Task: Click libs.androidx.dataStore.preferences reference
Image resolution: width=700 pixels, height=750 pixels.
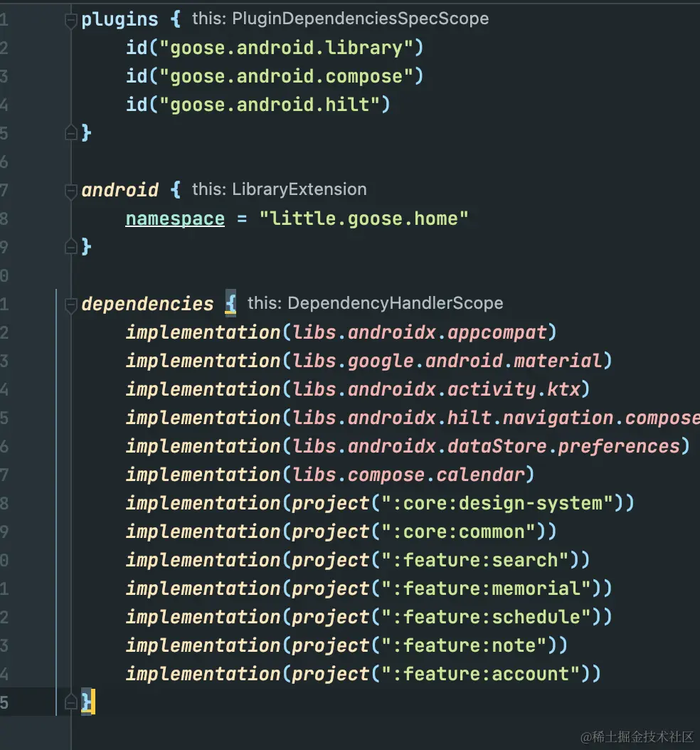Action: (486, 445)
